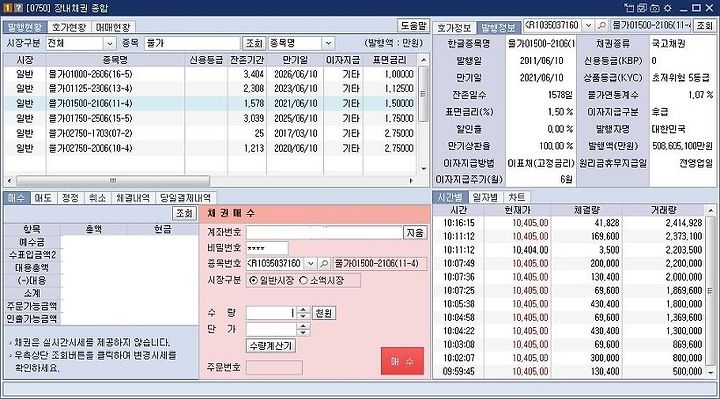Screen dimensions: 720x399
Task: Open the 종목명 search-type dropdown
Action: pyautogui.click(x=328, y=44)
